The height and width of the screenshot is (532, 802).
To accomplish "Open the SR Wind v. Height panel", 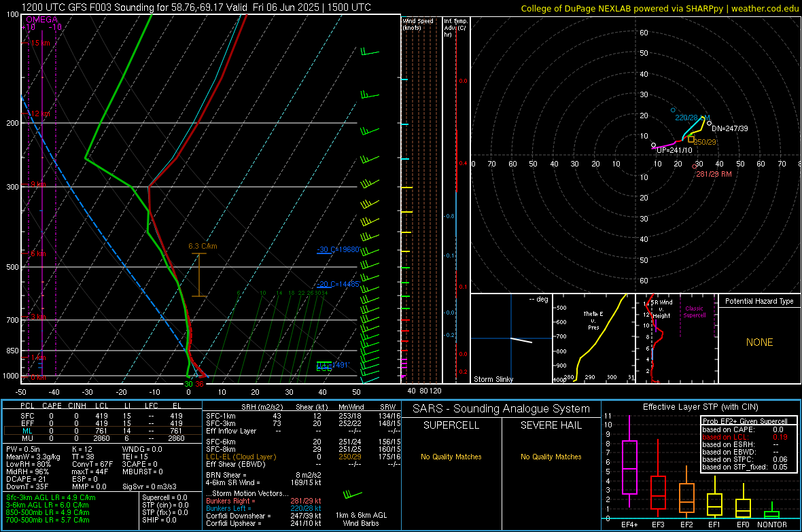I will pyautogui.click(x=677, y=338).
